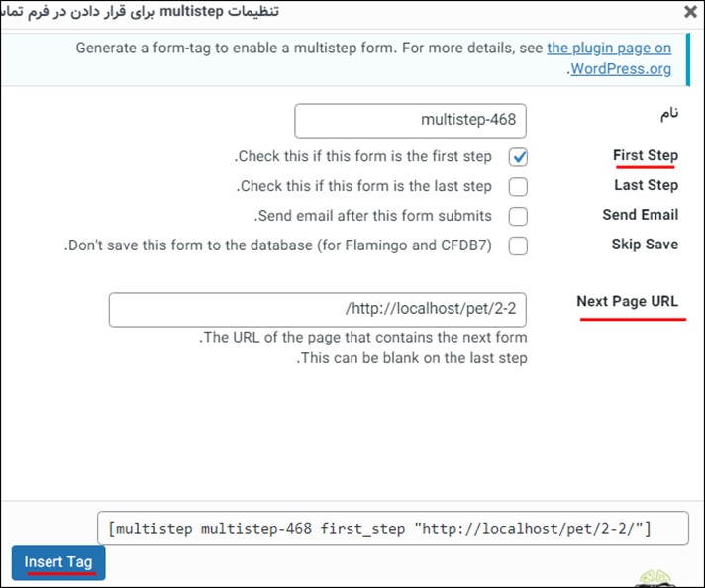
Task: Click the Next Page URL label
Action: 627,301
